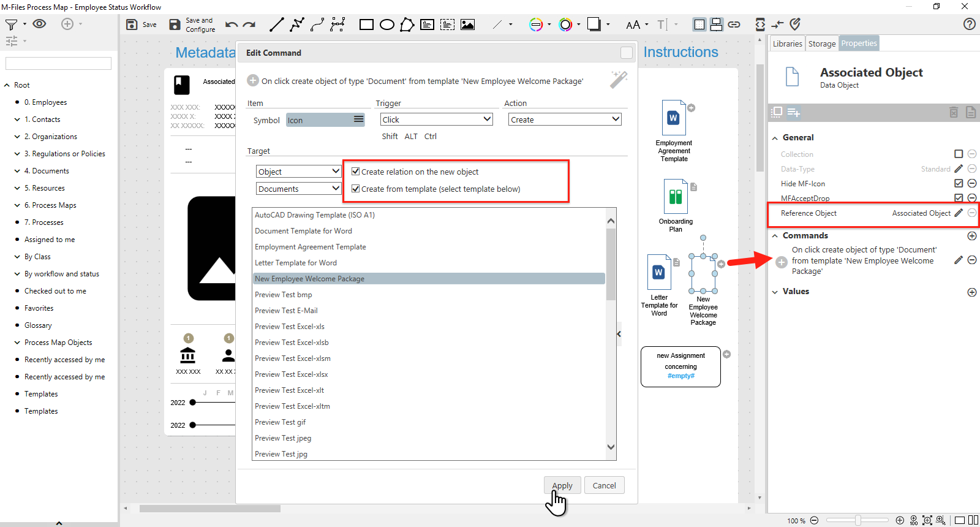Choose the polygon shape tool

pos(407,25)
